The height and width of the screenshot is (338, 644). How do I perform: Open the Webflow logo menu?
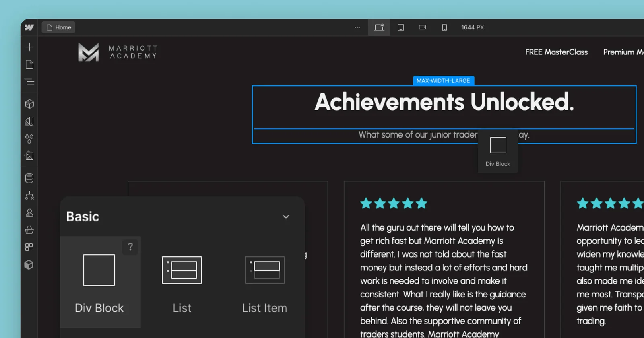[x=29, y=27]
